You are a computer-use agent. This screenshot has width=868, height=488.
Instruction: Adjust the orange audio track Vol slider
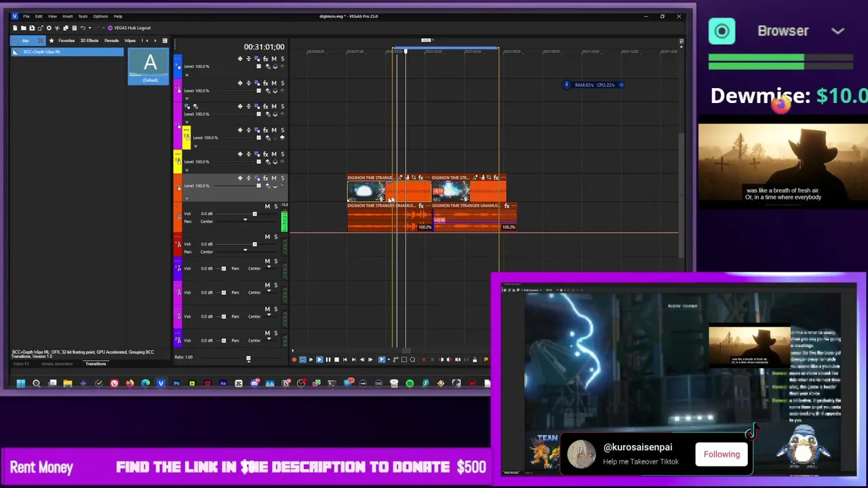[255, 214]
